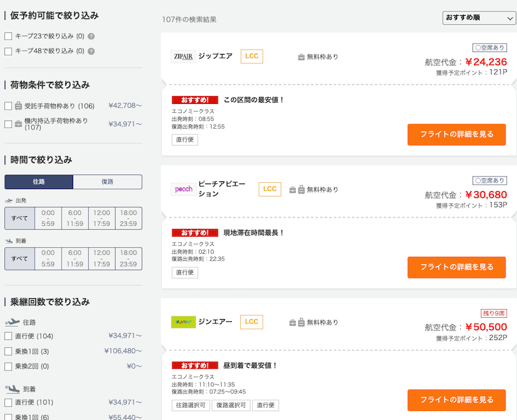Select arrival time slot 18:00-23:59
The height and width of the screenshot is (420, 517).
pos(128,258)
